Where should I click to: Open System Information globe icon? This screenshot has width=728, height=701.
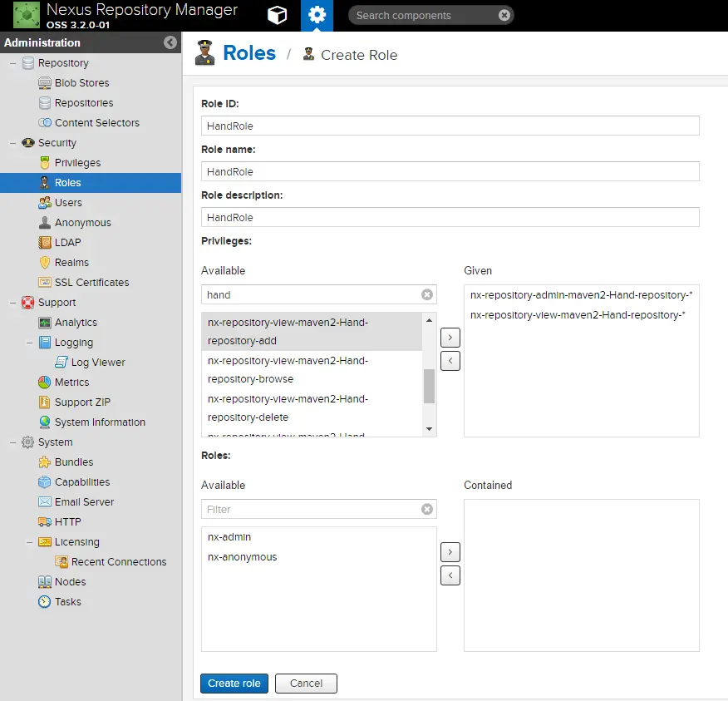pos(45,422)
